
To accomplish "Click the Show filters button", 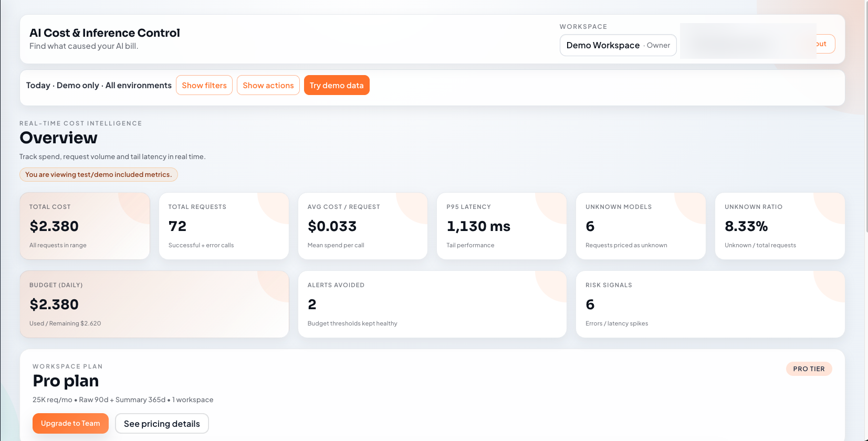I will (204, 85).
